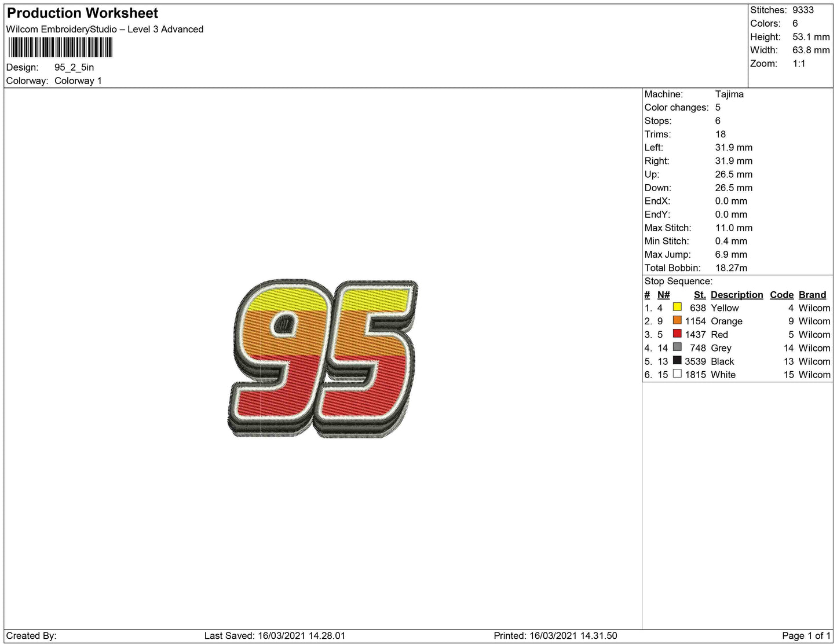The height and width of the screenshot is (644, 837).
Task: Click the 'Production Worksheet' title
Action: click(82, 13)
